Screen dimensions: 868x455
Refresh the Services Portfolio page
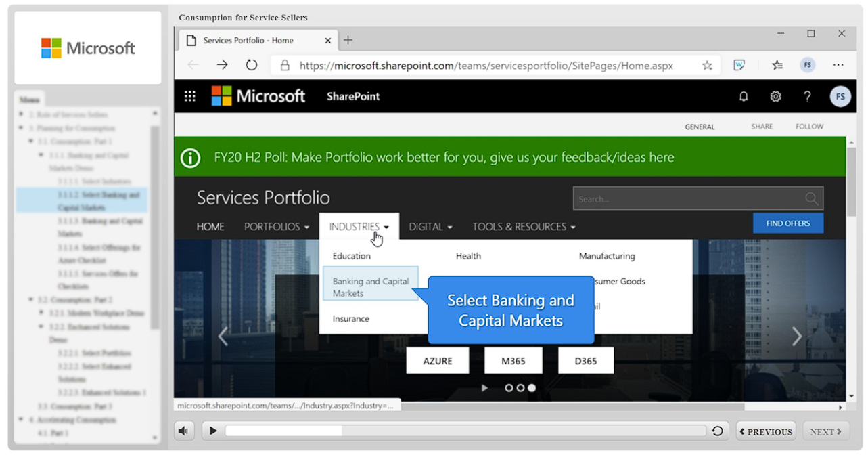252,65
